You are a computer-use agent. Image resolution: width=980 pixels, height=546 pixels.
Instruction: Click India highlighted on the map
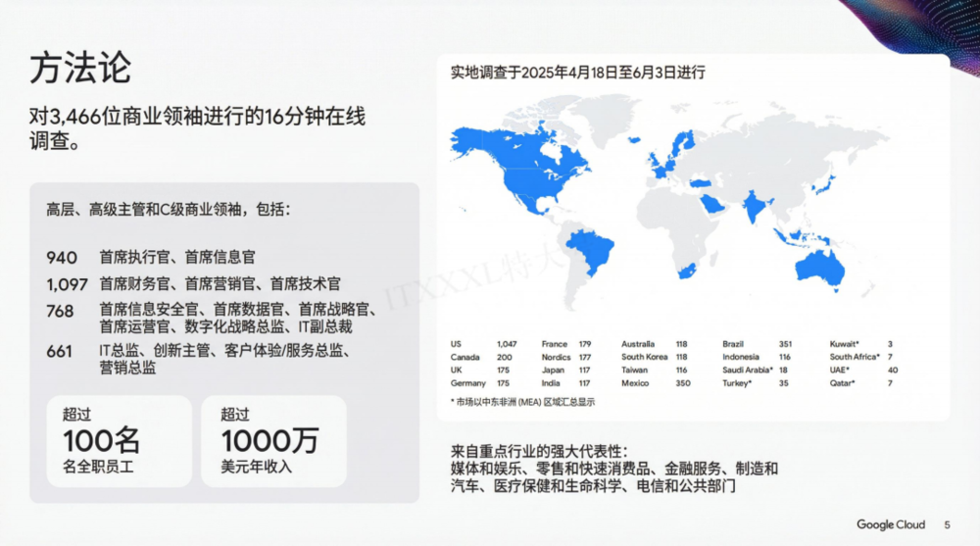[752, 208]
